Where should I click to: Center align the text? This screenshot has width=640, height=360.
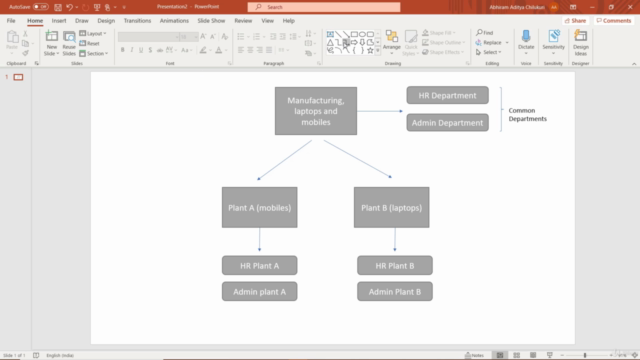point(250,50)
